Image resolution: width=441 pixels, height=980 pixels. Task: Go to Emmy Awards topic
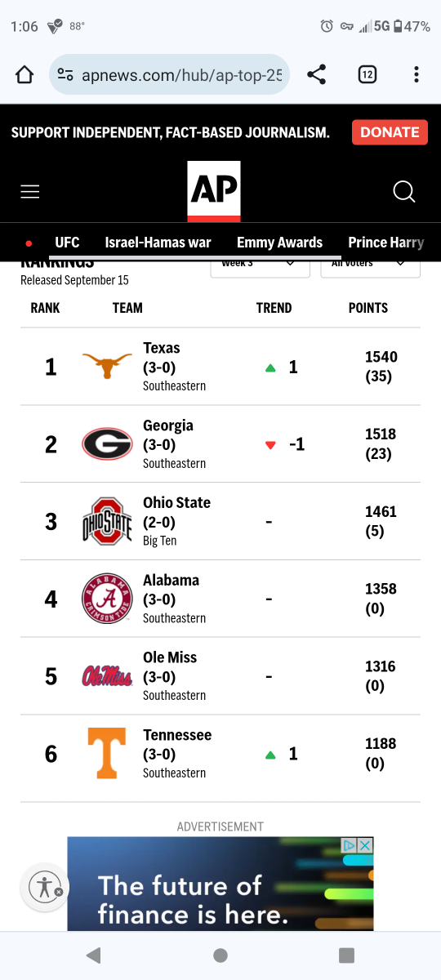(279, 243)
